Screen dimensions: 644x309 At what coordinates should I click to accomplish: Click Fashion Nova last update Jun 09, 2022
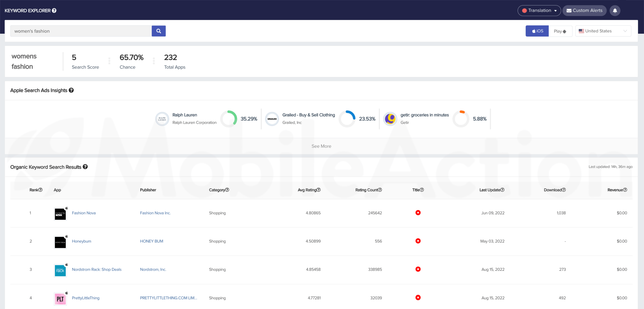click(x=493, y=213)
